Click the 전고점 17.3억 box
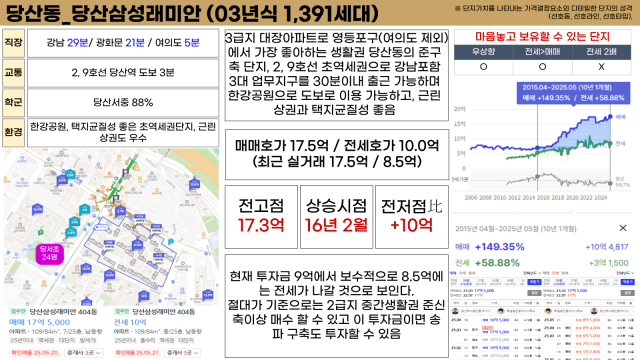The width and height of the screenshot is (640, 360). [261, 217]
